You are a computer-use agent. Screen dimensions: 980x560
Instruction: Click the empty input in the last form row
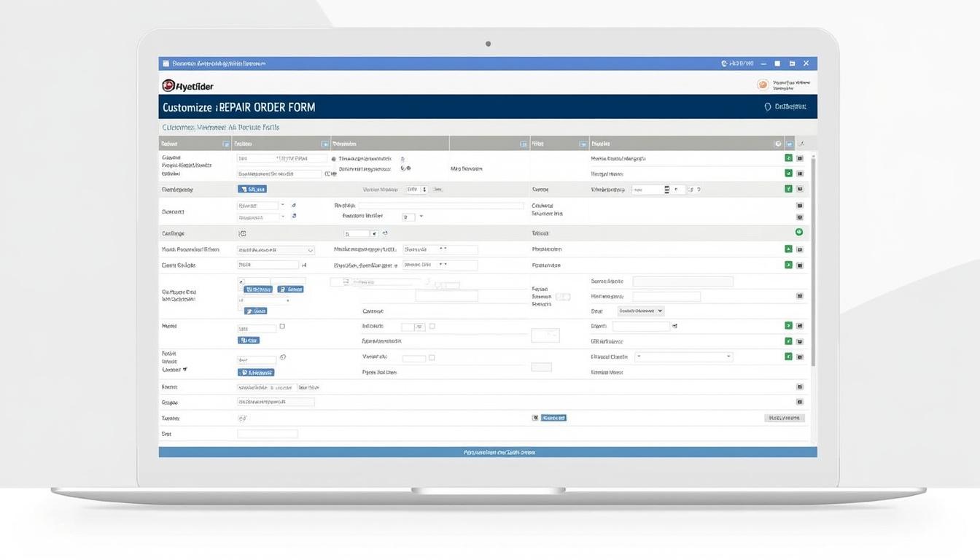tap(268, 434)
